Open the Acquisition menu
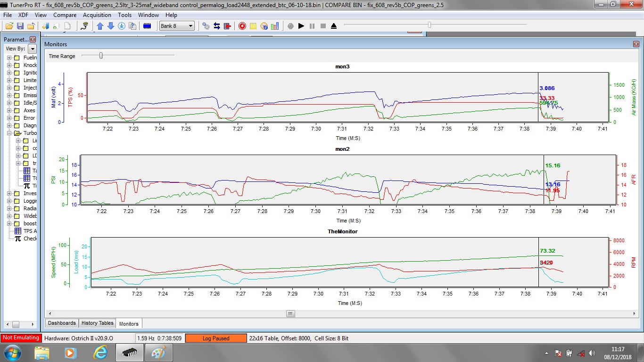Image resolution: width=644 pixels, height=362 pixels. pyautogui.click(x=97, y=15)
